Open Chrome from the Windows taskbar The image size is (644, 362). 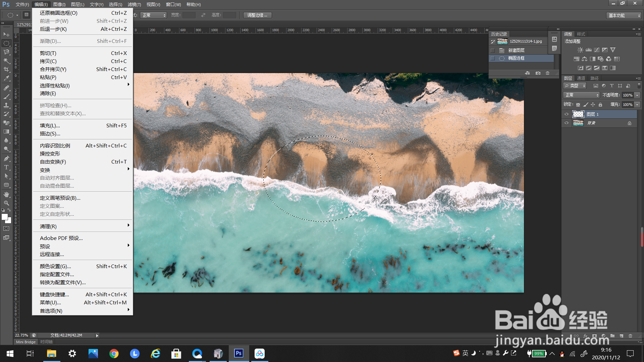(114, 354)
